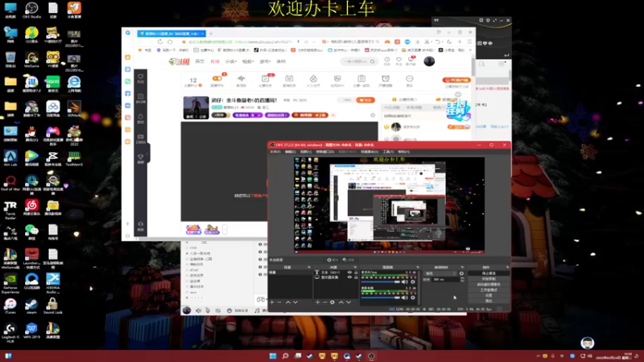Open the OBS 文件 menu
Screen dimensions: 644x362
click(x=275, y=152)
